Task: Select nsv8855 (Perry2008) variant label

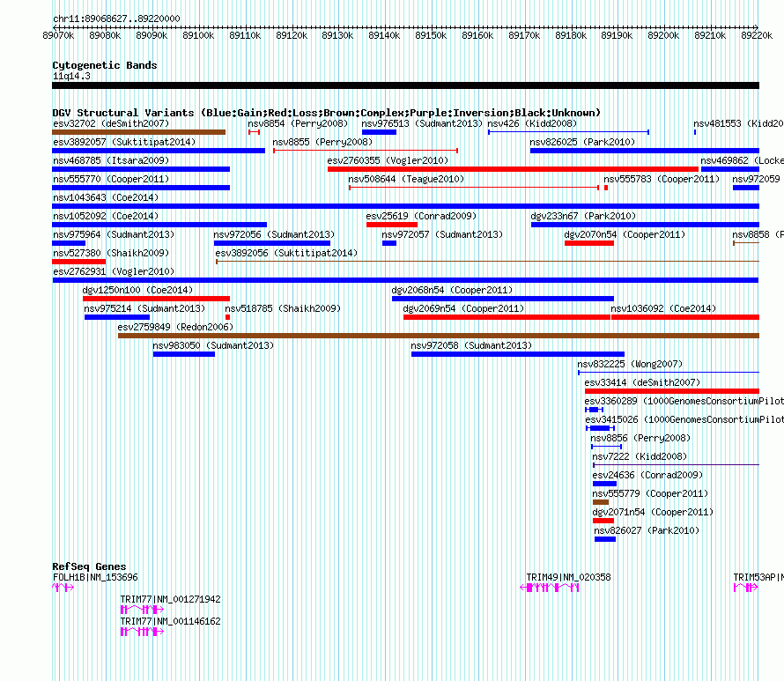Action: (x=322, y=142)
